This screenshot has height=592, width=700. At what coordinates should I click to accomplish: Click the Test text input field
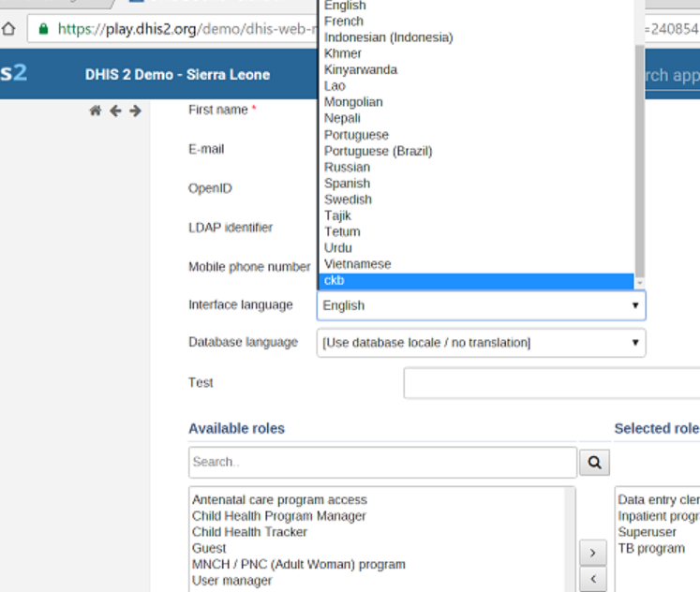pyautogui.click(x=551, y=383)
